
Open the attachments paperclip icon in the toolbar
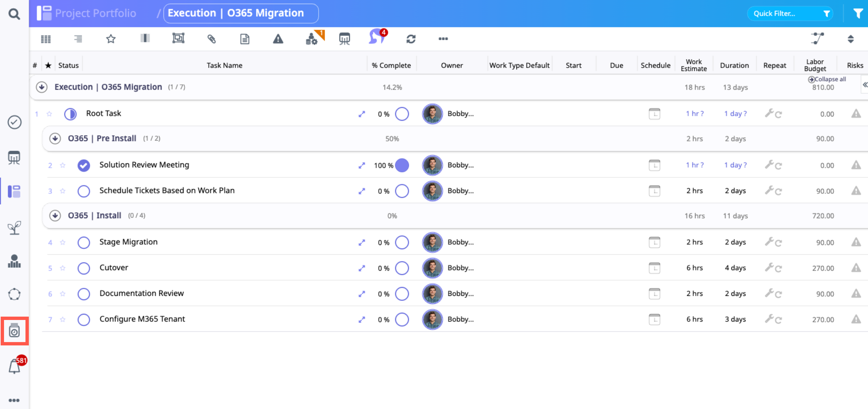click(211, 39)
